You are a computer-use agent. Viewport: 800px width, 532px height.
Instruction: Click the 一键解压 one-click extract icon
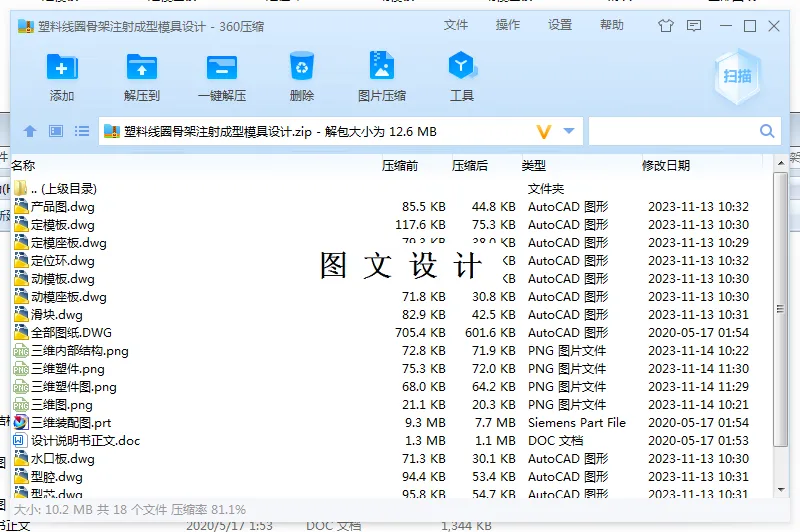click(x=222, y=67)
